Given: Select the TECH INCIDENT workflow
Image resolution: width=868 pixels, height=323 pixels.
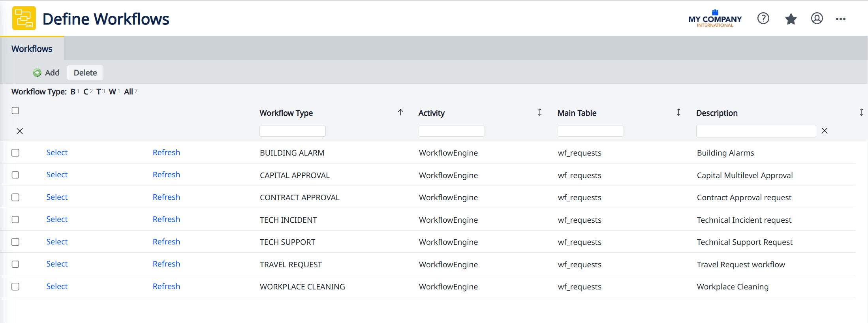Looking at the screenshot, I should tap(57, 219).
